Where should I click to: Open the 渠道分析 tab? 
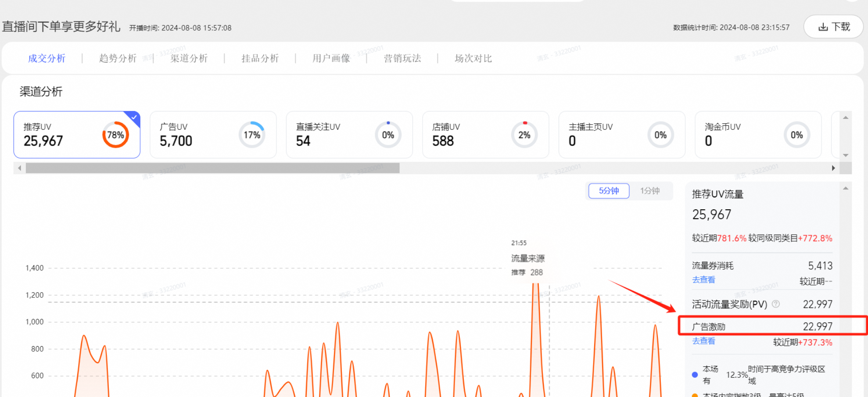coord(189,58)
